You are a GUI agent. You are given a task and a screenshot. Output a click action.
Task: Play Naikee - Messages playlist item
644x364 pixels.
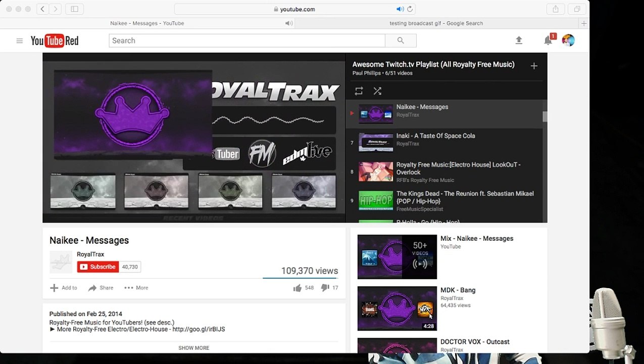click(444, 114)
